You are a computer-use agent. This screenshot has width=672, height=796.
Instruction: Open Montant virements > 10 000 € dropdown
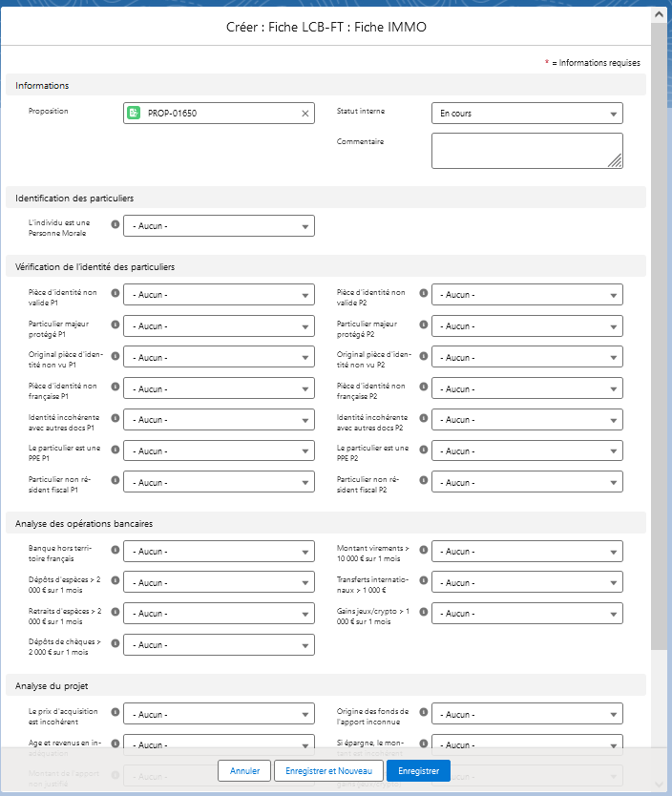point(527,552)
